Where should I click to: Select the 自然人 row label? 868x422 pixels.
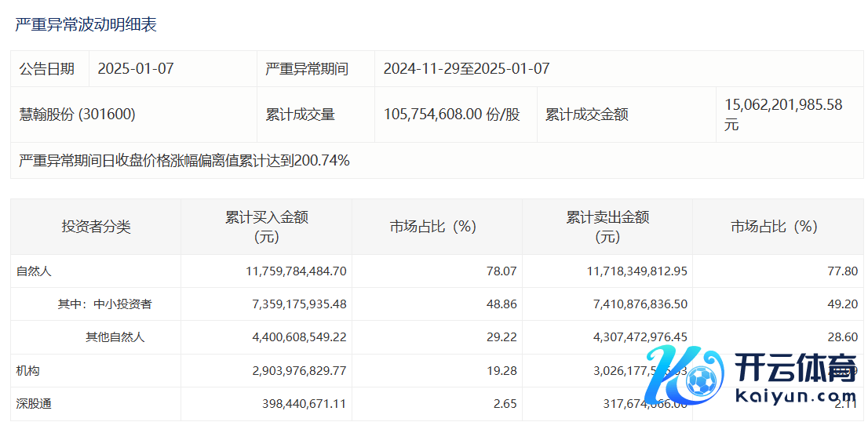pyautogui.click(x=34, y=271)
